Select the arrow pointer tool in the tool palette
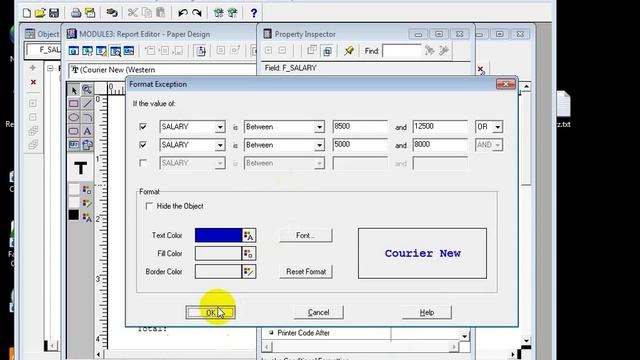 coord(74,89)
